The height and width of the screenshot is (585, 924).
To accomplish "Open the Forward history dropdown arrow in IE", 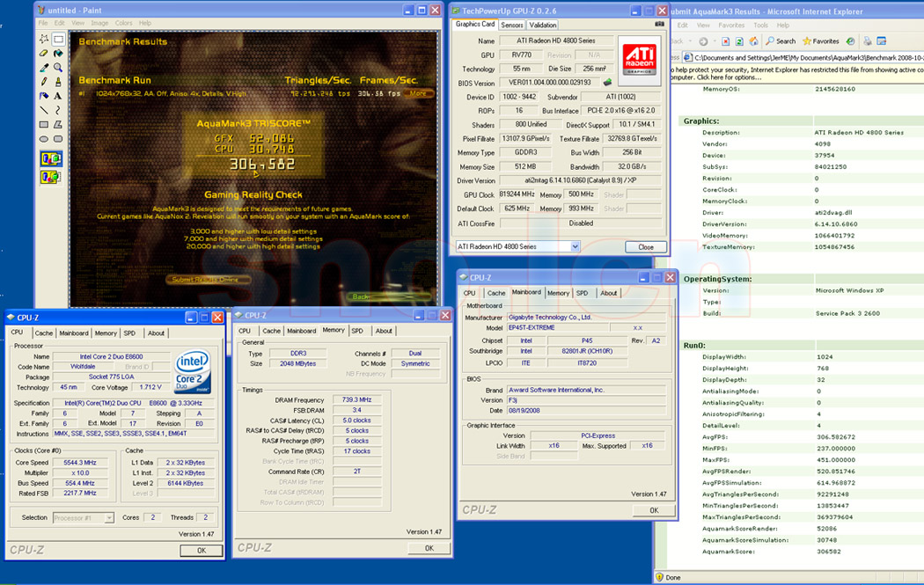I will click(x=713, y=42).
